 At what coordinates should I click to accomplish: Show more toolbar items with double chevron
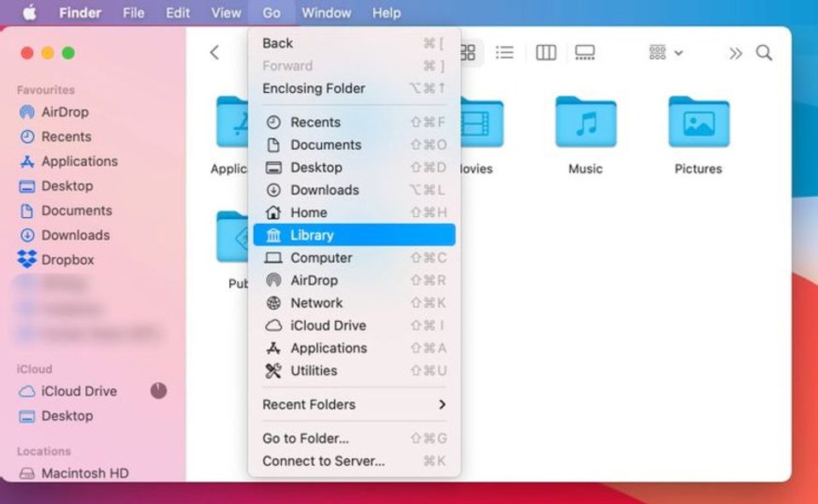tap(735, 53)
